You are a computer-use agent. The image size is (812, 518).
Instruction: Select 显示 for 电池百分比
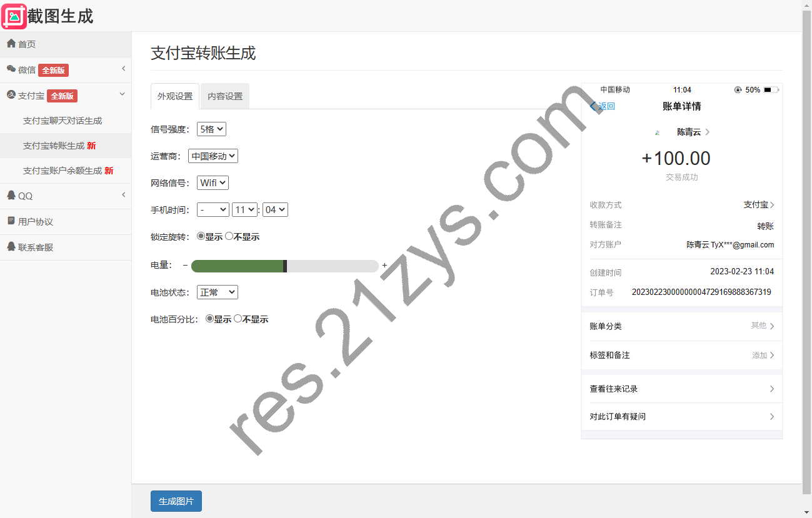click(209, 319)
